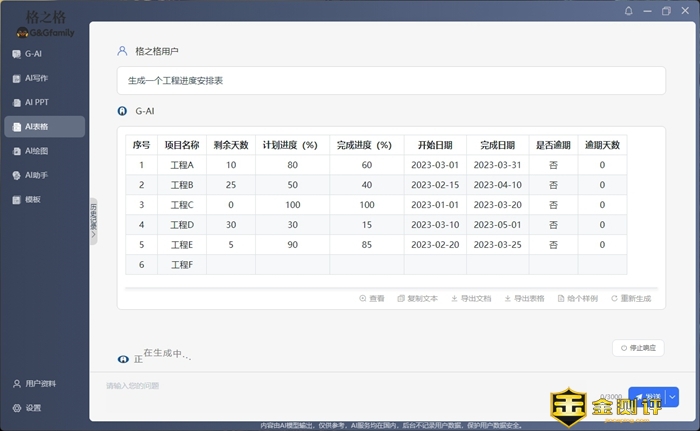The height and width of the screenshot is (431, 700).
Task: Open AI助手 assistant in the sidebar
Action: (36, 175)
